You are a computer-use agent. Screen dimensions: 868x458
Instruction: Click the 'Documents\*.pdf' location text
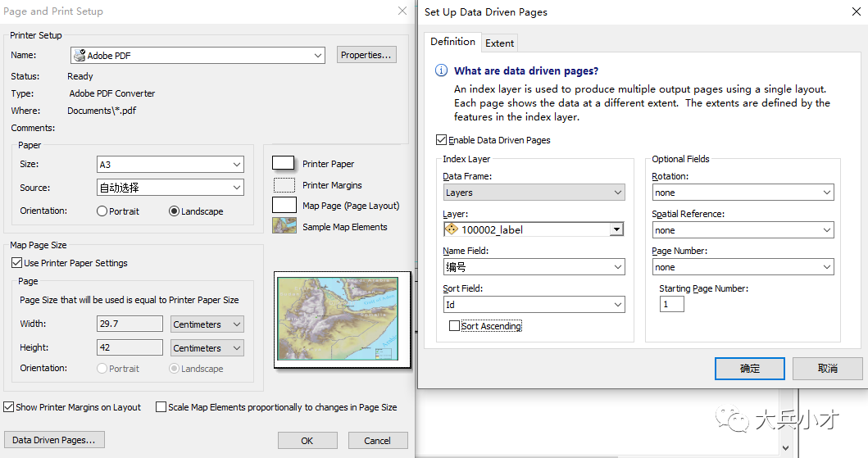pos(102,111)
